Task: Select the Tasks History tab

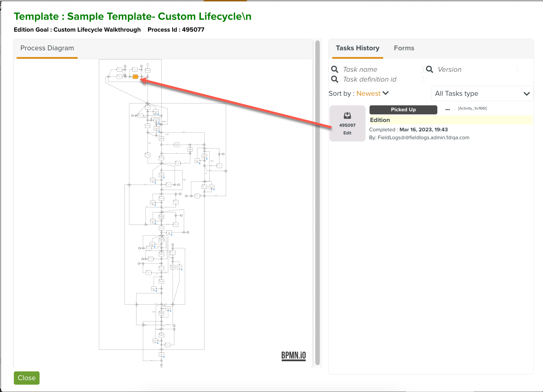Action: tap(357, 48)
